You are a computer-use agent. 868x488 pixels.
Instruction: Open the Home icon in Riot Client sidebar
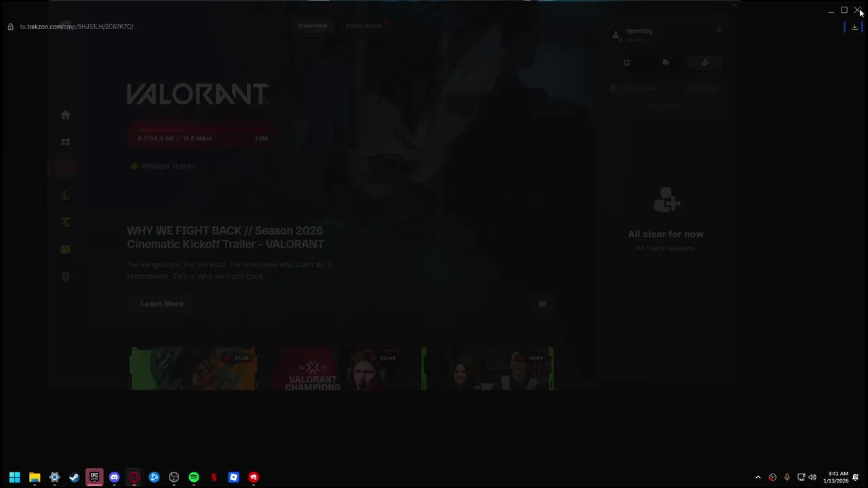(x=65, y=115)
